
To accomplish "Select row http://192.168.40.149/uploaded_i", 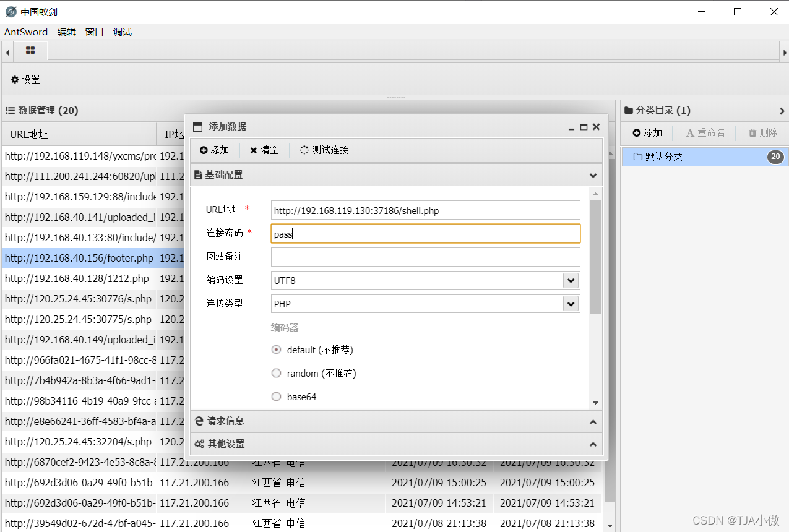I will [x=93, y=340].
